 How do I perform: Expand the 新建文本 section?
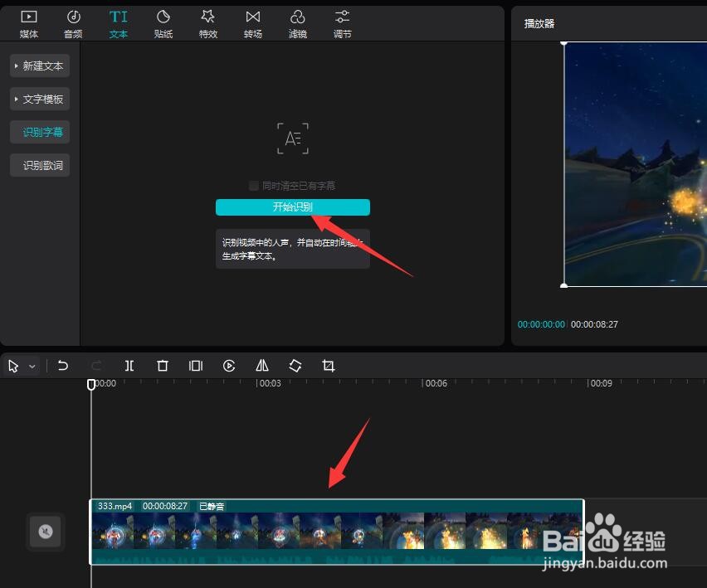click(40, 66)
